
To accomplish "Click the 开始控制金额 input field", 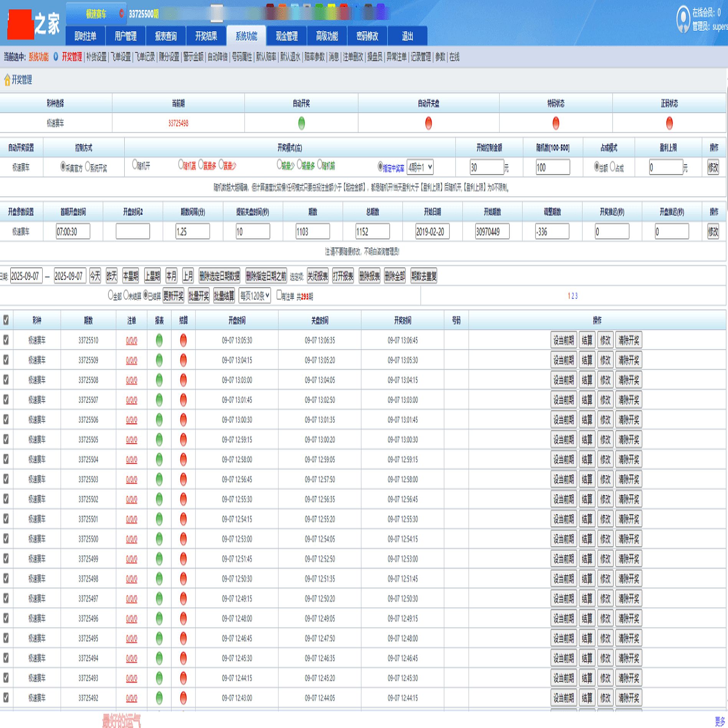I will click(486, 168).
